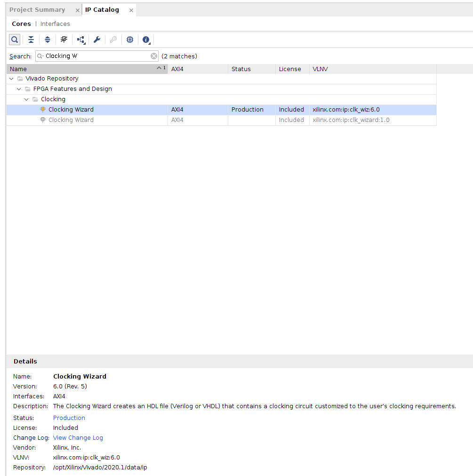This screenshot has width=473, height=476.
Task: Open the group by hierarchy icon menu
Action: pos(81,40)
